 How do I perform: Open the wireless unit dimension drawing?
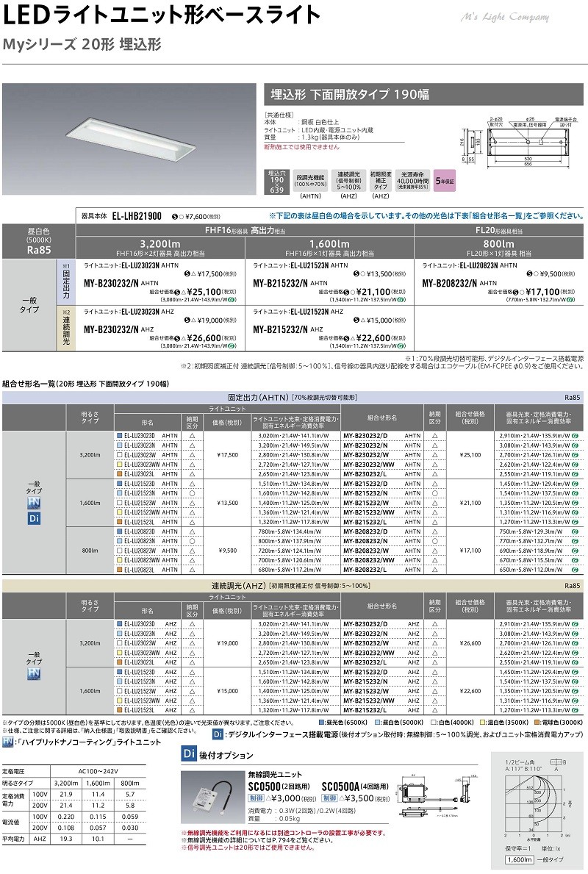tap(439, 798)
